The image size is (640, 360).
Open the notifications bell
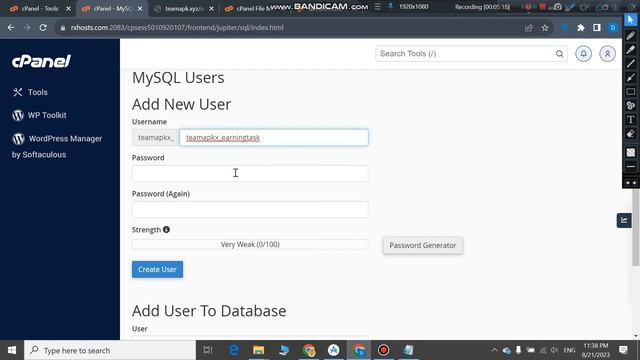pos(583,54)
